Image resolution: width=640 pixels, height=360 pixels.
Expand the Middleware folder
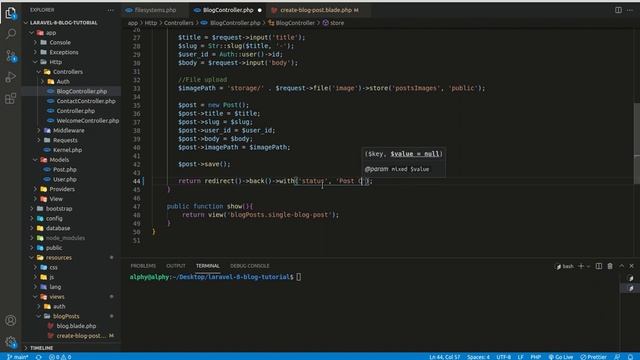point(69,131)
